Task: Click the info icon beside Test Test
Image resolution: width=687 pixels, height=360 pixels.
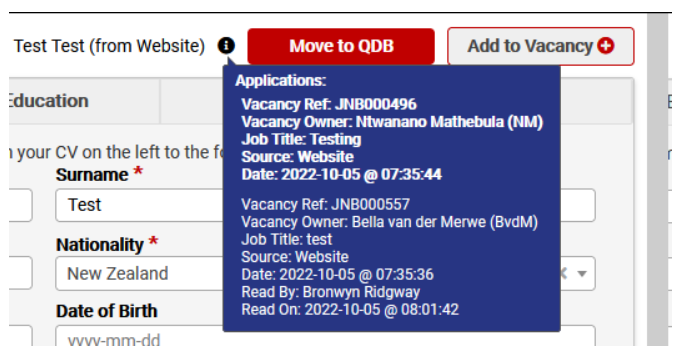Action: click(226, 46)
